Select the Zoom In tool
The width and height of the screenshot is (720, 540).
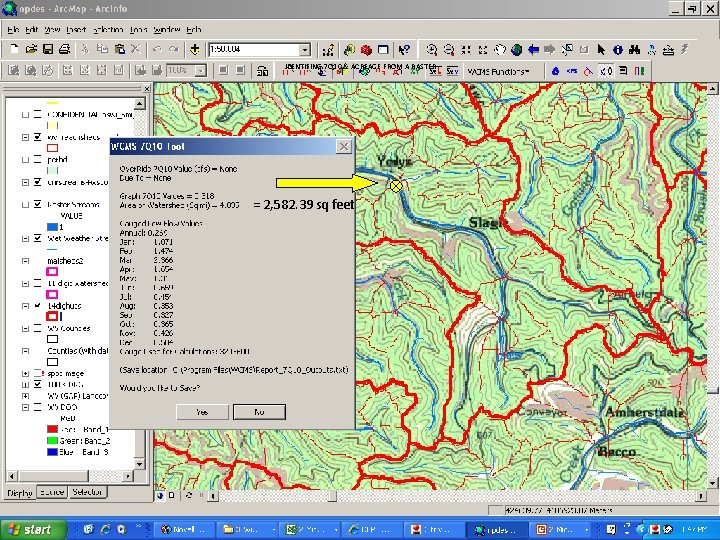point(432,49)
